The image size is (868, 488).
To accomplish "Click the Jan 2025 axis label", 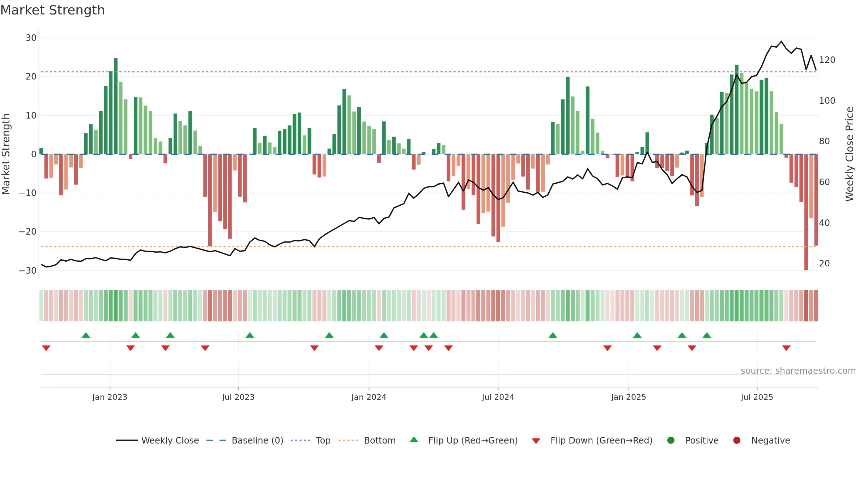I will coord(629,397).
